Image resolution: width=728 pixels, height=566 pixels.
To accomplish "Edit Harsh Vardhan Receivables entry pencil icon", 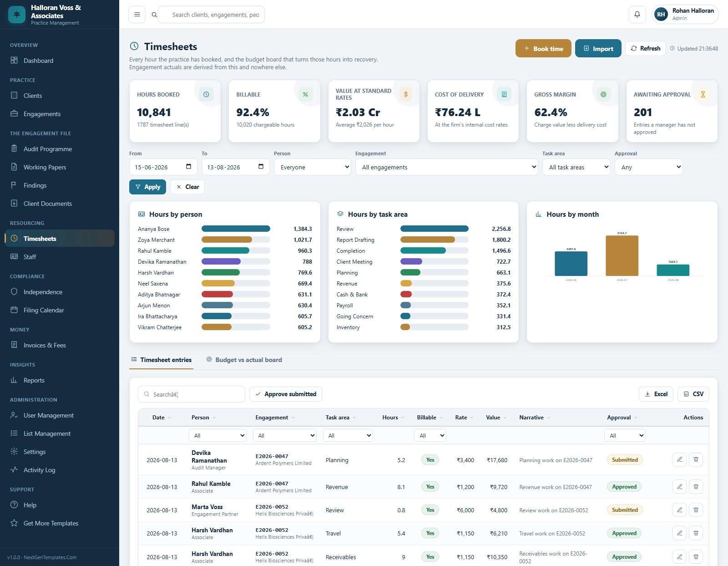I will tap(679, 556).
